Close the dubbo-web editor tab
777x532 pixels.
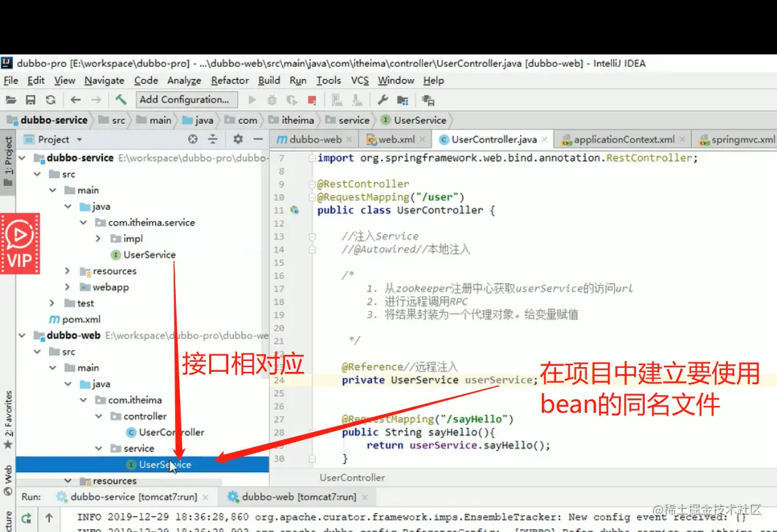click(350, 140)
